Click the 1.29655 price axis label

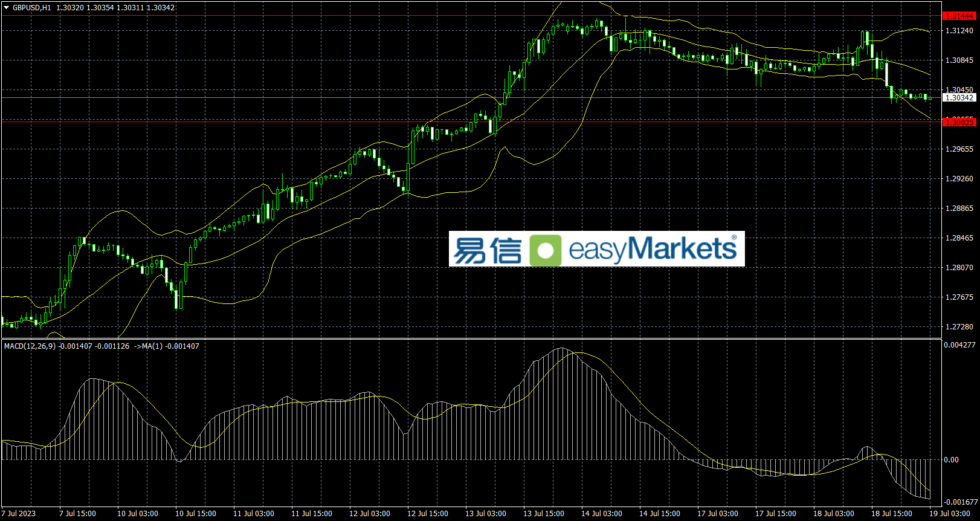click(959, 149)
